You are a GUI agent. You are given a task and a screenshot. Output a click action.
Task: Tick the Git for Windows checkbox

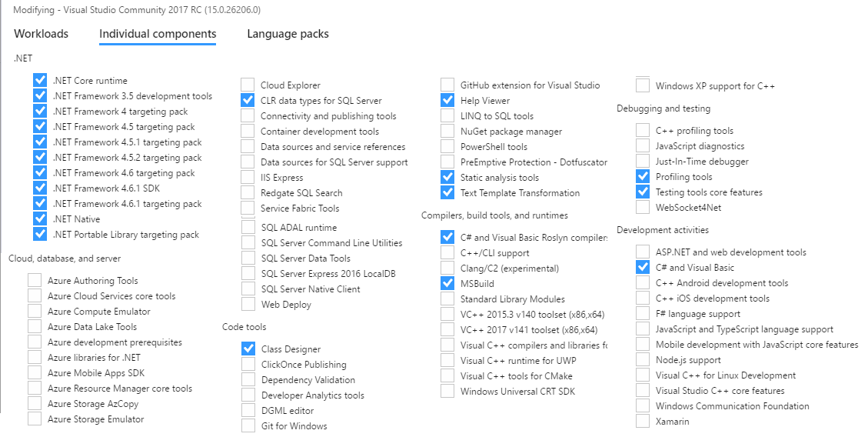(x=248, y=425)
